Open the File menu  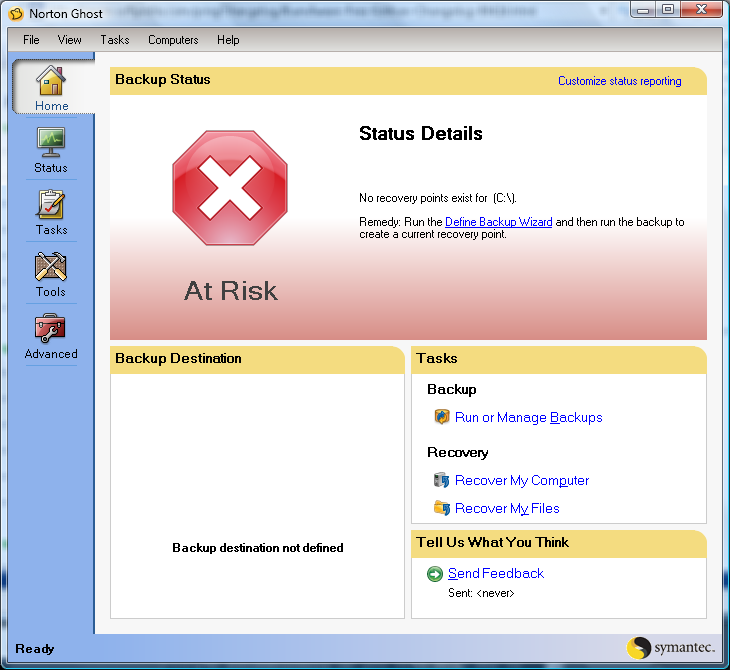pyautogui.click(x=31, y=40)
